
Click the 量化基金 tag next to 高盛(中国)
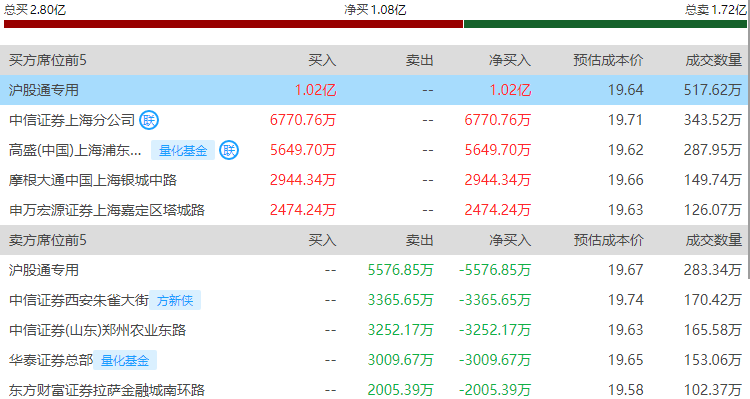pyautogui.click(x=183, y=150)
